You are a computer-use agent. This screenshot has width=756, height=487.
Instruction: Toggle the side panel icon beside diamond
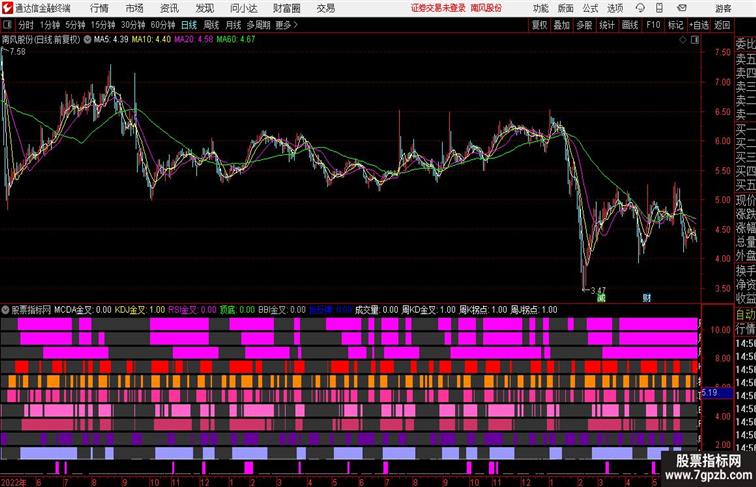[x=695, y=40]
